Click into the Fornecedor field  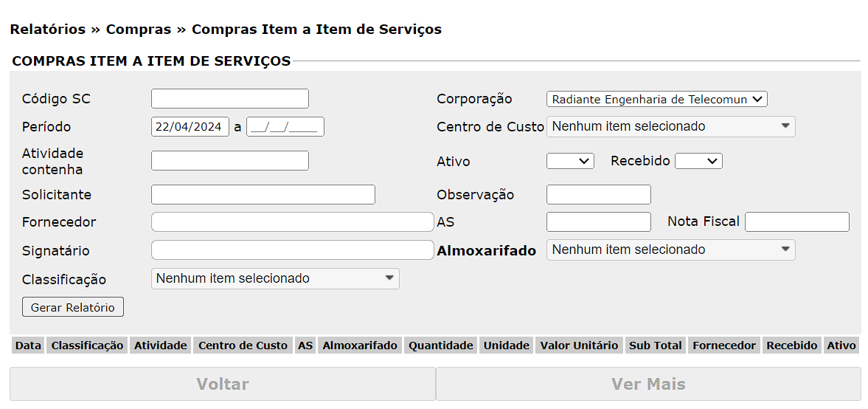tap(292, 221)
